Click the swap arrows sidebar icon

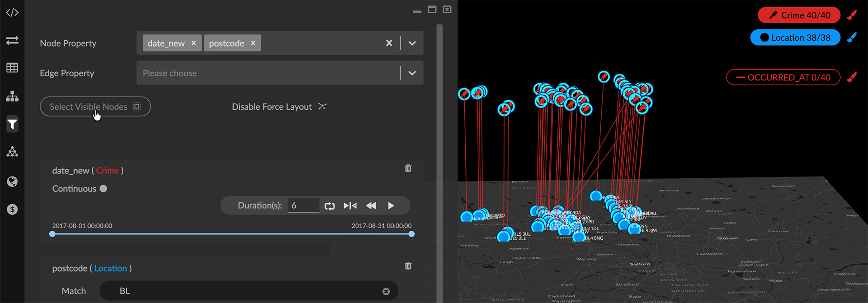(12, 41)
